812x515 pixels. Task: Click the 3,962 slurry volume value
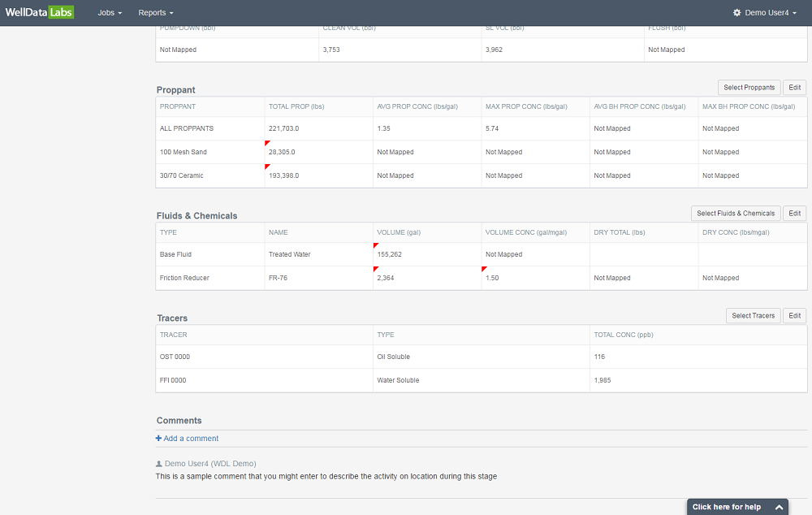pyautogui.click(x=494, y=50)
